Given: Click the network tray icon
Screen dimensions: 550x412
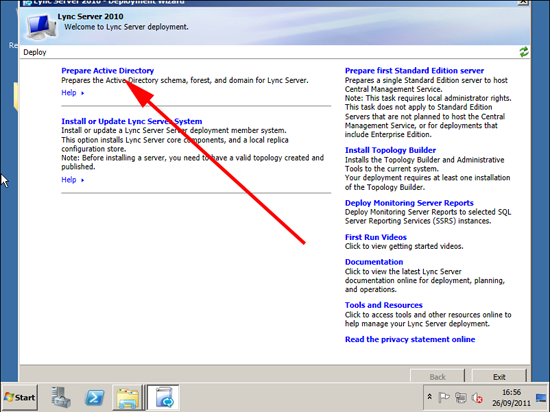Looking at the screenshot, I should click(460, 397).
